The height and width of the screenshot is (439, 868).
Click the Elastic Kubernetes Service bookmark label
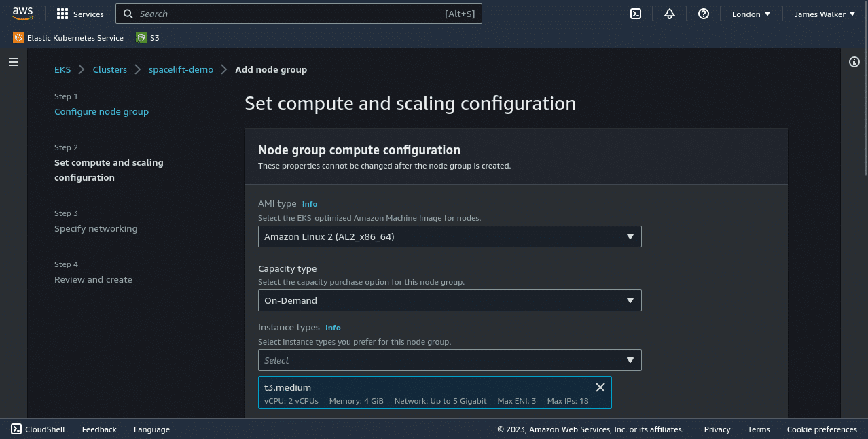(x=75, y=38)
